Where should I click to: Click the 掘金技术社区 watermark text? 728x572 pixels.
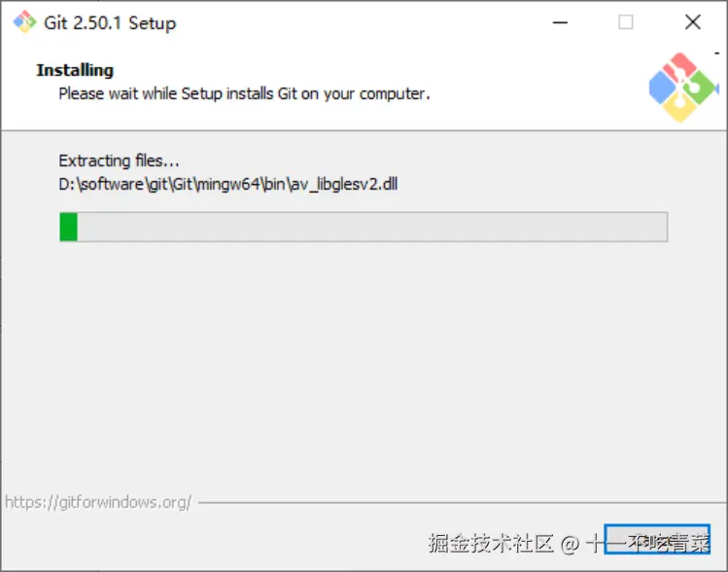coord(491,543)
